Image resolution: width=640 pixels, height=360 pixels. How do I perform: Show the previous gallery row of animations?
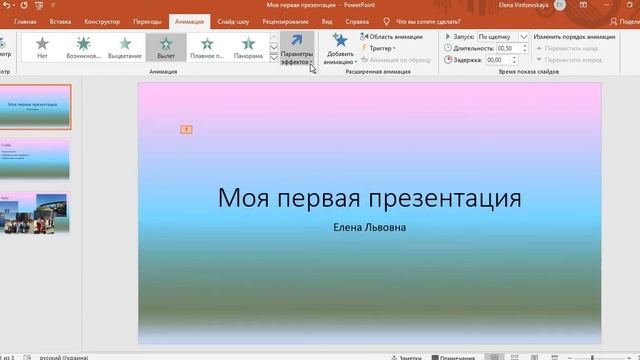point(274,38)
